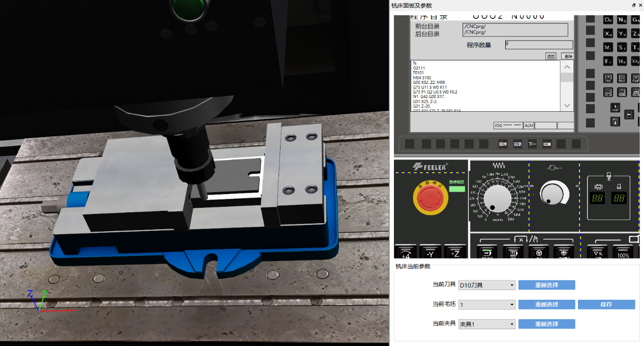
Task: Tap the H/D offset address key
Action: [x=622, y=61]
